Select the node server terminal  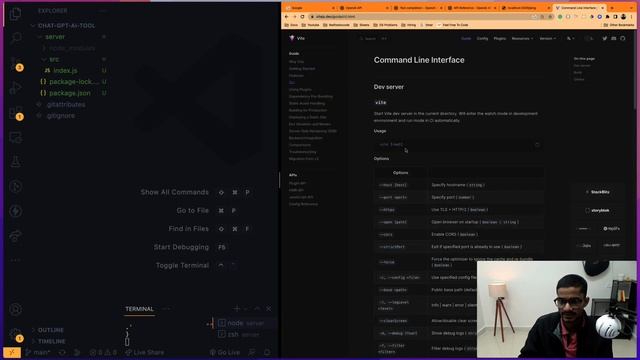246,323
